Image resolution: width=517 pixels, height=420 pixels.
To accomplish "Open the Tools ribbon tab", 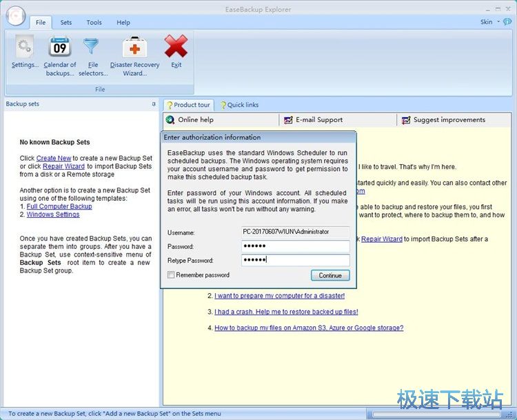I will pos(94,23).
